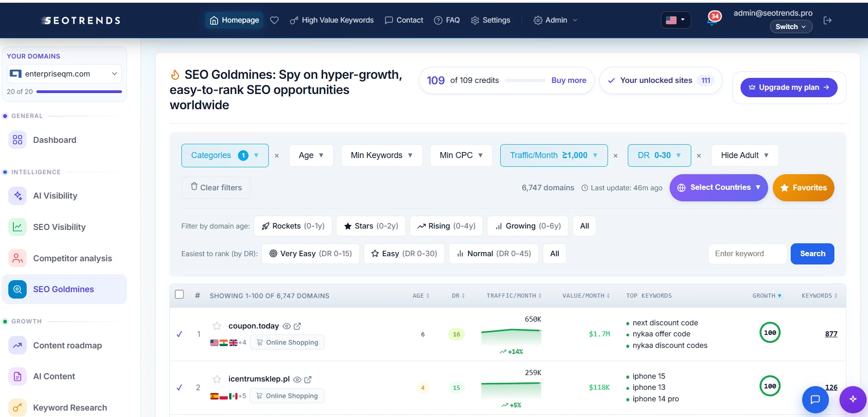Screen dimensions: 868x417
Task: Select Very Easy (DR 0-15) filter
Action: coord(311,254)
